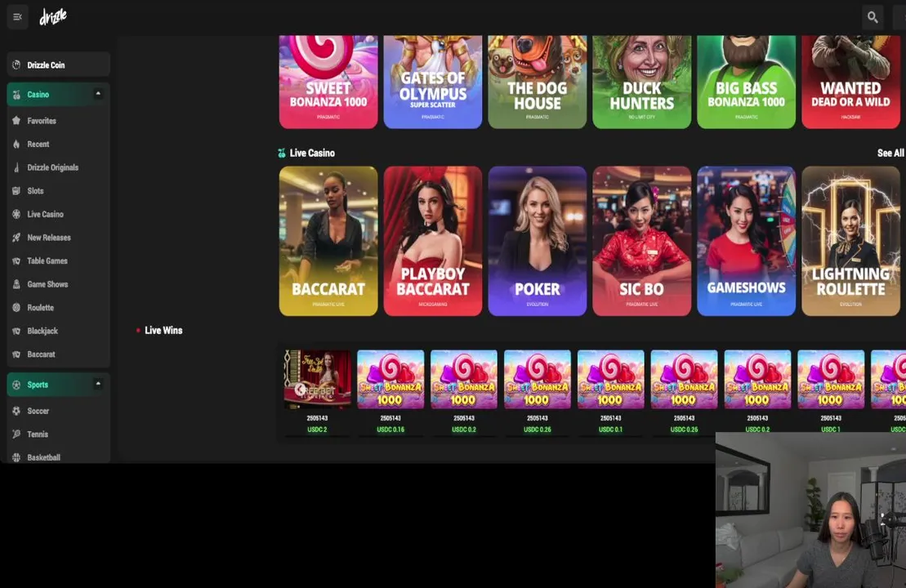
Task: Click the Favorites star icon
Action: point(16,121)
